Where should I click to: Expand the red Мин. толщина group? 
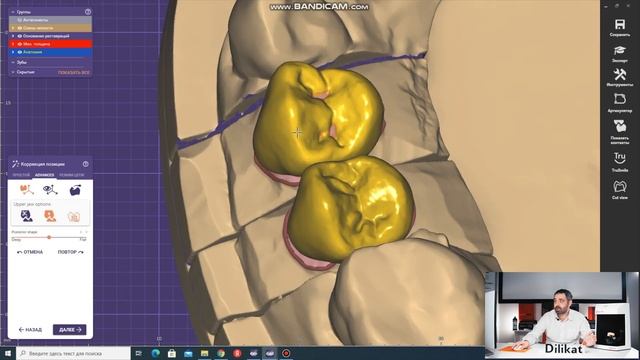pos(13,44)
